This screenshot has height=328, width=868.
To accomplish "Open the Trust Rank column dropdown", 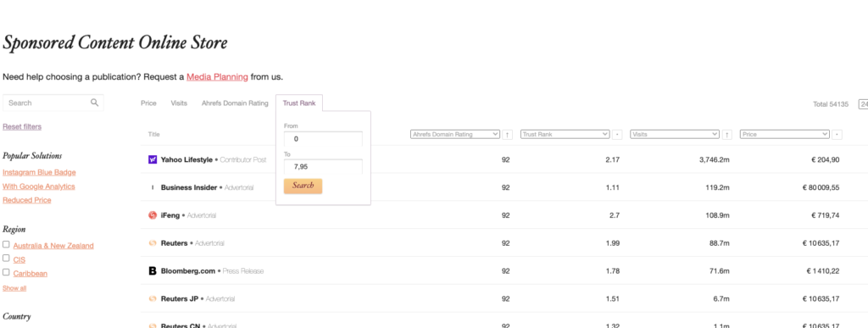I will 565,135.
